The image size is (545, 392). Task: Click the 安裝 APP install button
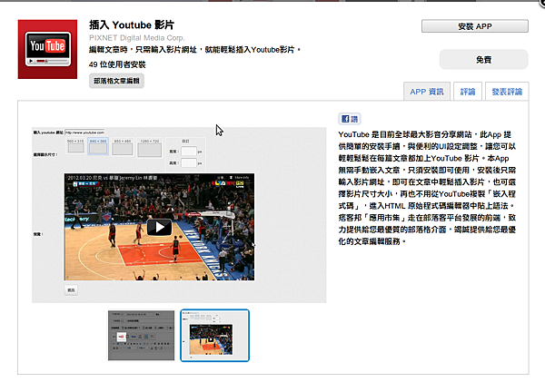click(475, 26)
